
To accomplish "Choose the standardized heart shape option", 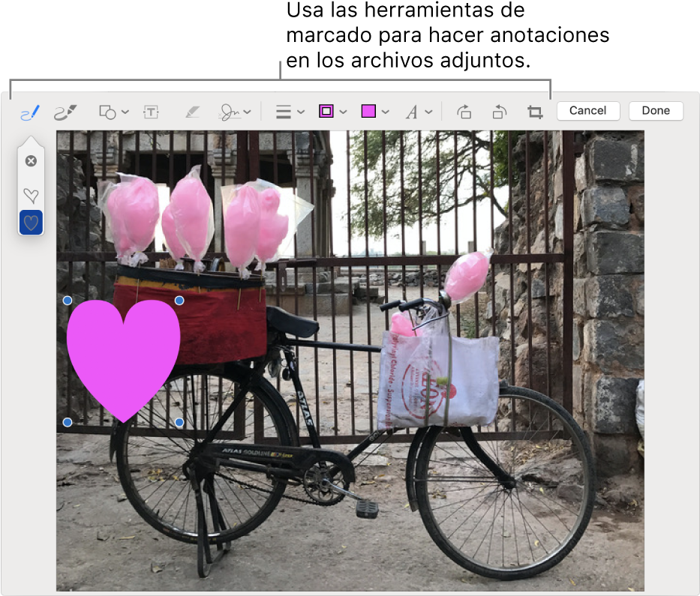I will coord(31,223).
